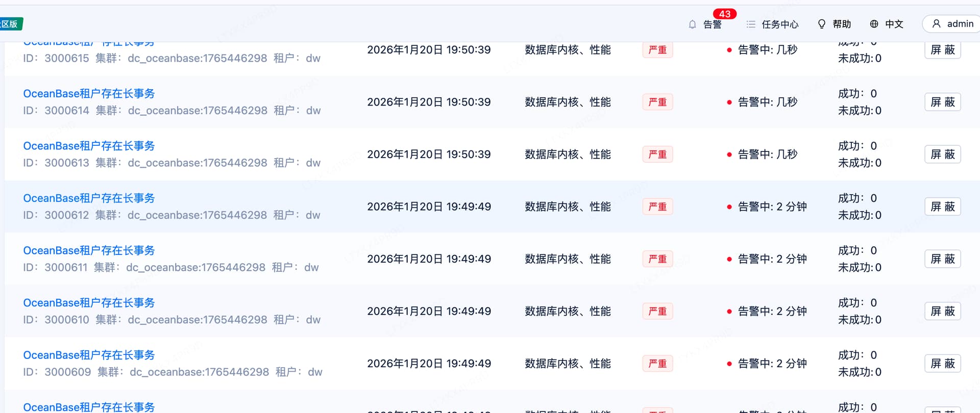The width and height of the screenshot is (980, 413).
Task: Click the admin user avatar icon
Action: (936, 24)
